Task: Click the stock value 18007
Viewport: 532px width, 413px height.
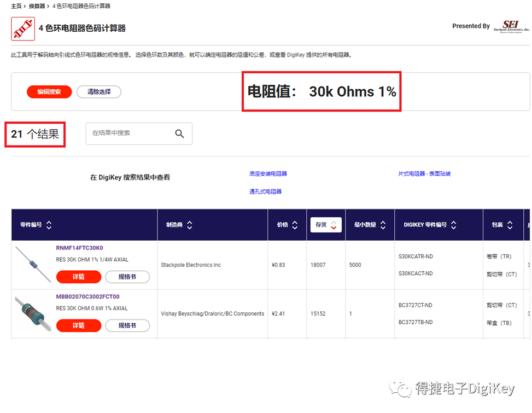Action: coord(318,265)
